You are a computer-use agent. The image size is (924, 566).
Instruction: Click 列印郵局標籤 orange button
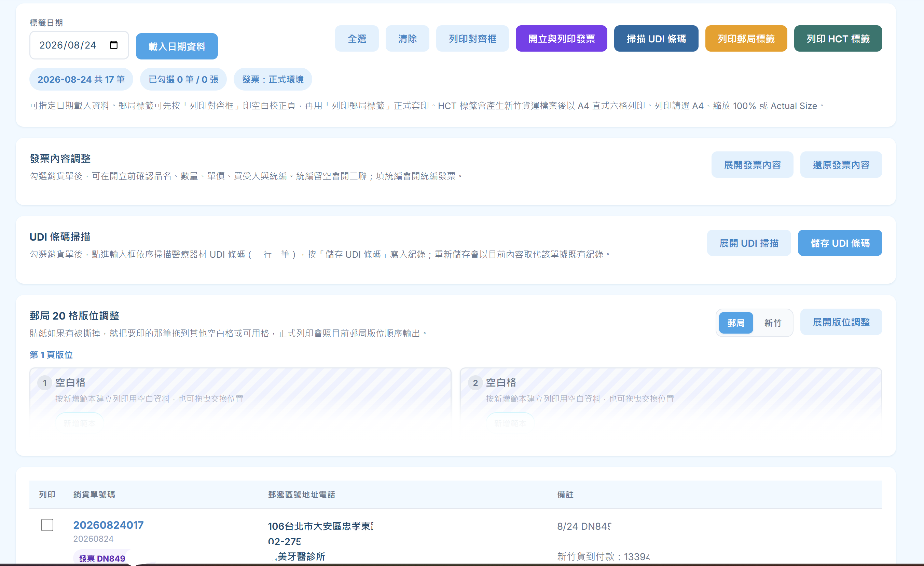(x=746, y=39)
